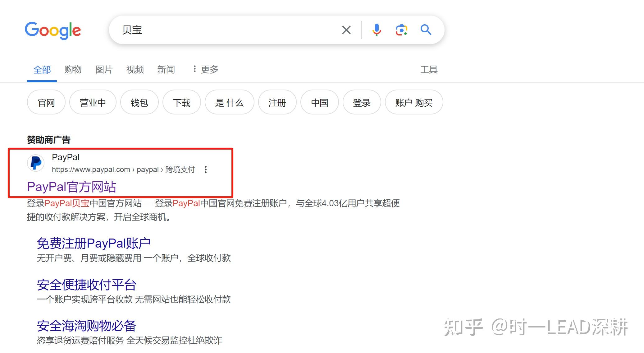Select the 官网 filter chip
Viewport: 644px width, 353px height.
pos(46,102)
